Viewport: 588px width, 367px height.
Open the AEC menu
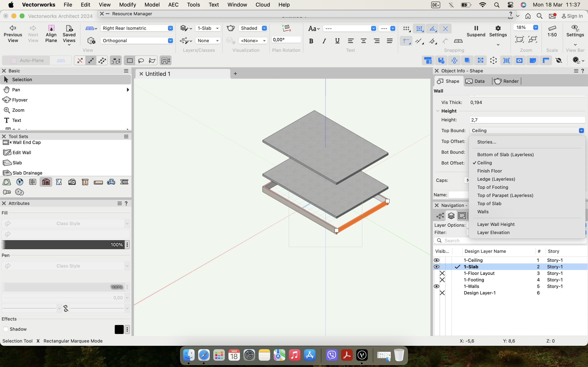[x=173, y=5]
